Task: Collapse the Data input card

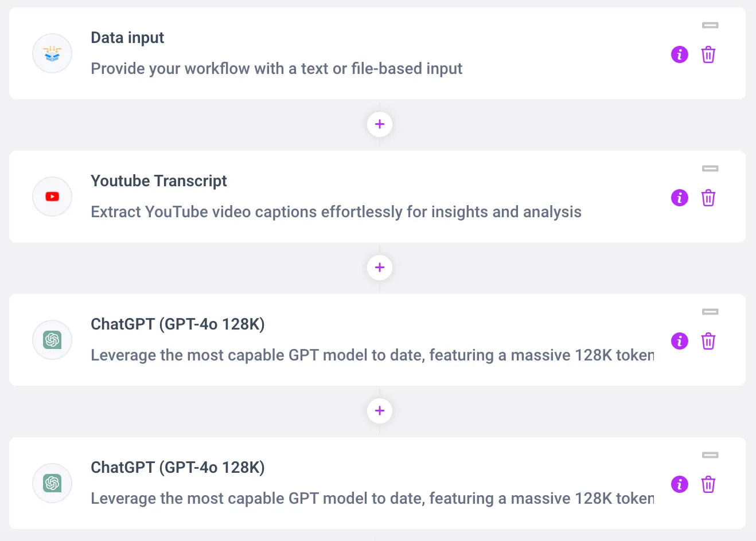Action: pyautogui.click(x=710, y=25)
